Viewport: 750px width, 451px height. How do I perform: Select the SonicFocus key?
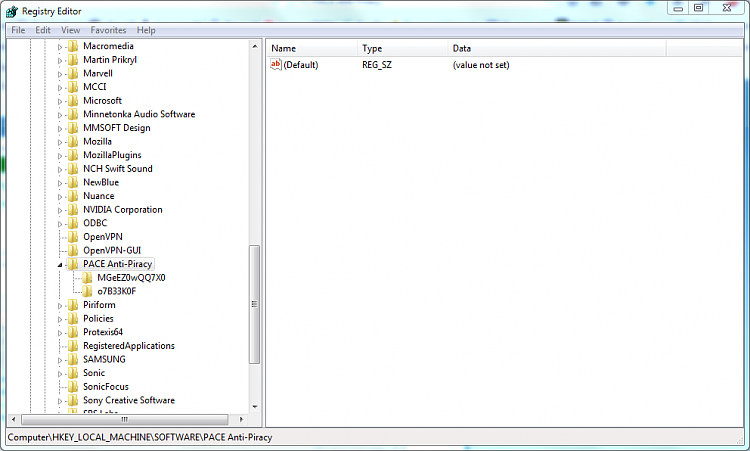pyautogui.click(x=106, y=386)
